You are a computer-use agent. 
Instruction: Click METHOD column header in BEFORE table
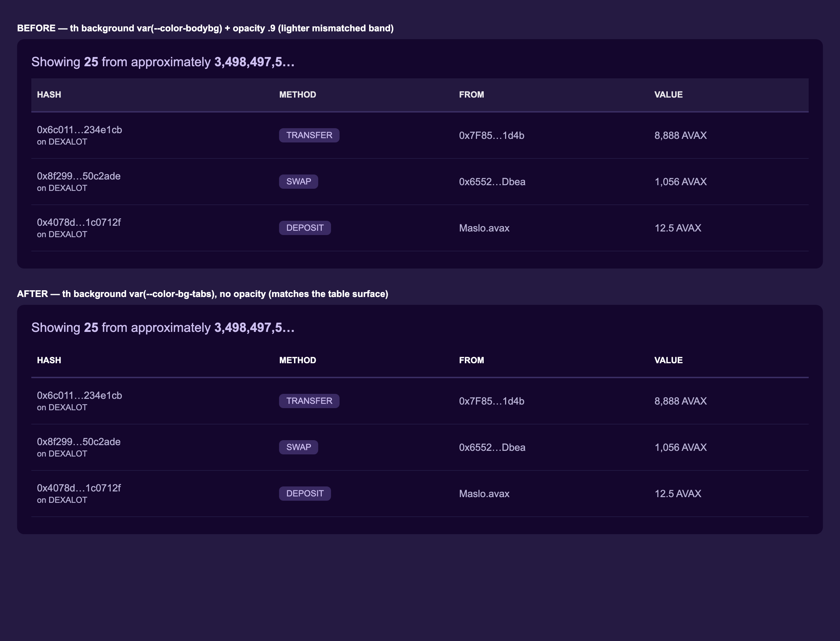coord(298,95)
